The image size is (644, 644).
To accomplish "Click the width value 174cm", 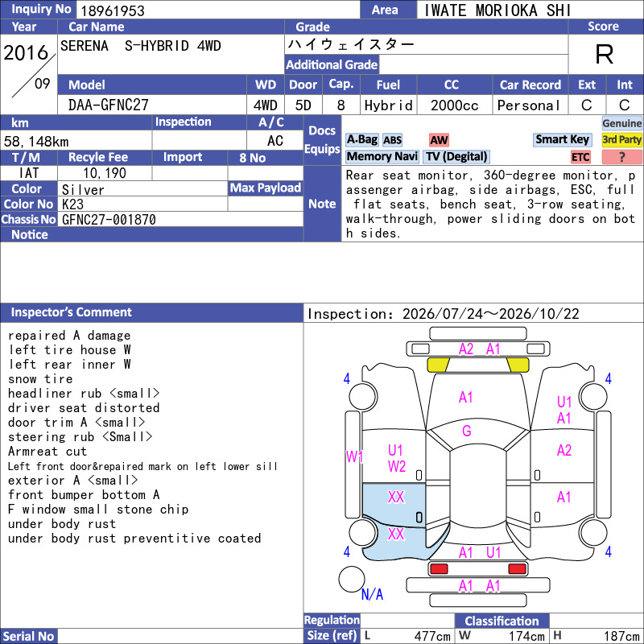I will 527,636.
